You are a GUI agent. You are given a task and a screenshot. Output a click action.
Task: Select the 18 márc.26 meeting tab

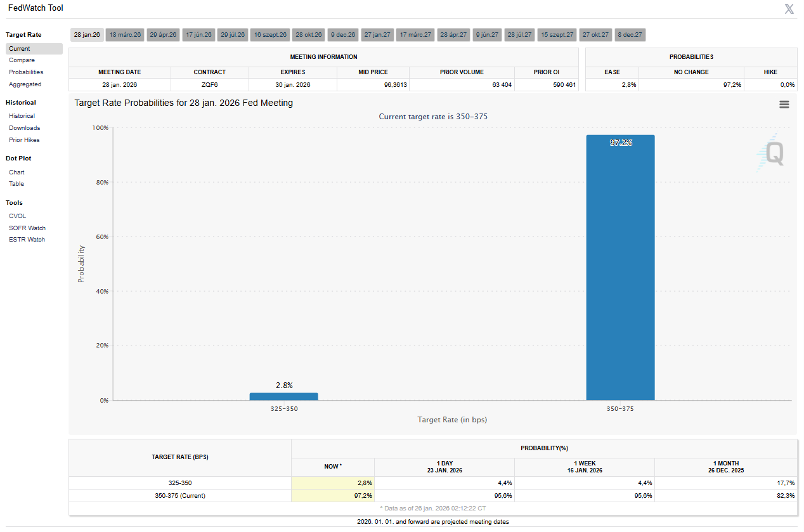click(x=125, y=35)
